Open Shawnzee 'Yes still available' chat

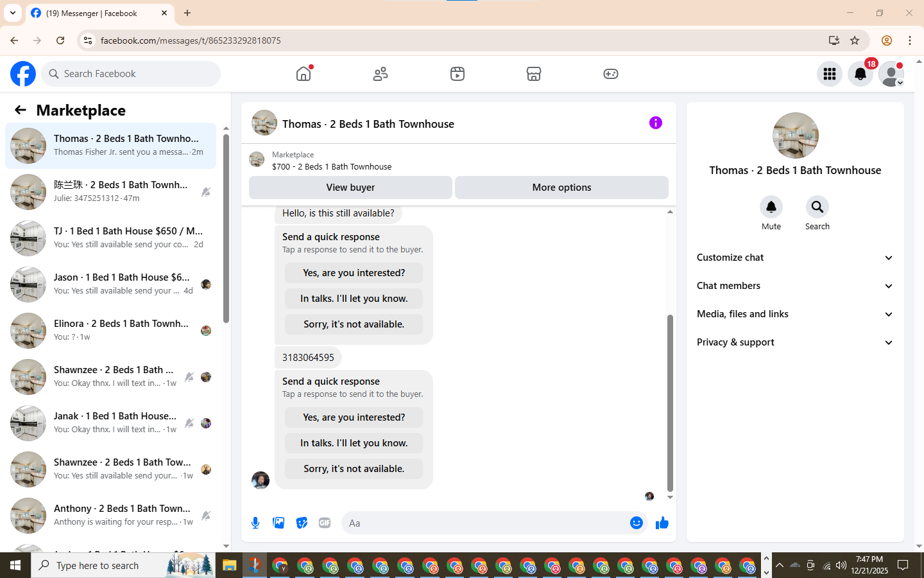tap(110, 469)
